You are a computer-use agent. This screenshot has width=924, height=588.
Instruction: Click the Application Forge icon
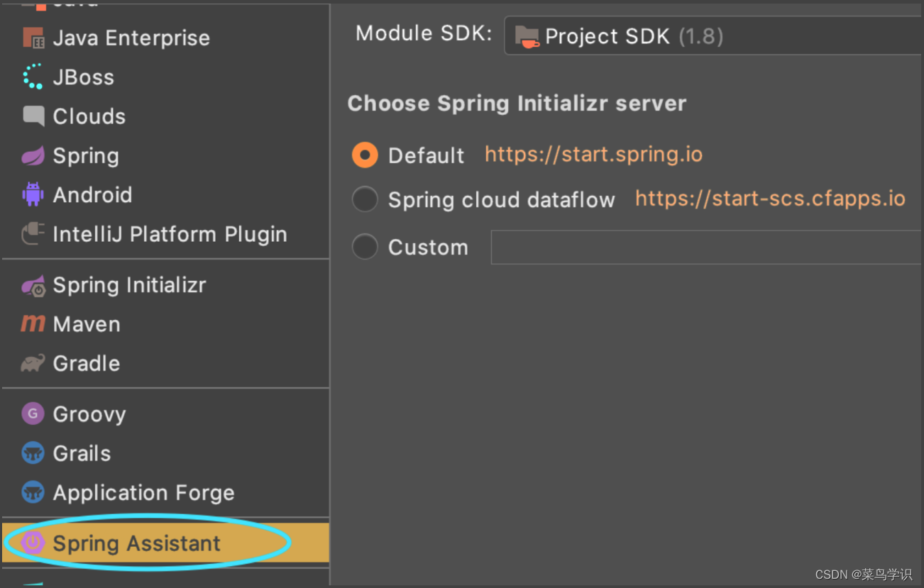(33, 492)
